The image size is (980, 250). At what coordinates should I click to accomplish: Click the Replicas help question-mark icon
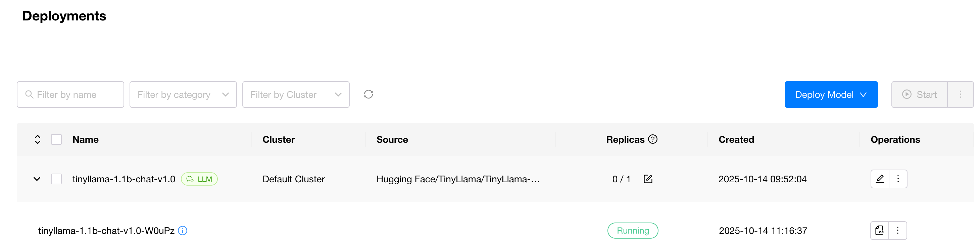coord(652,139)
